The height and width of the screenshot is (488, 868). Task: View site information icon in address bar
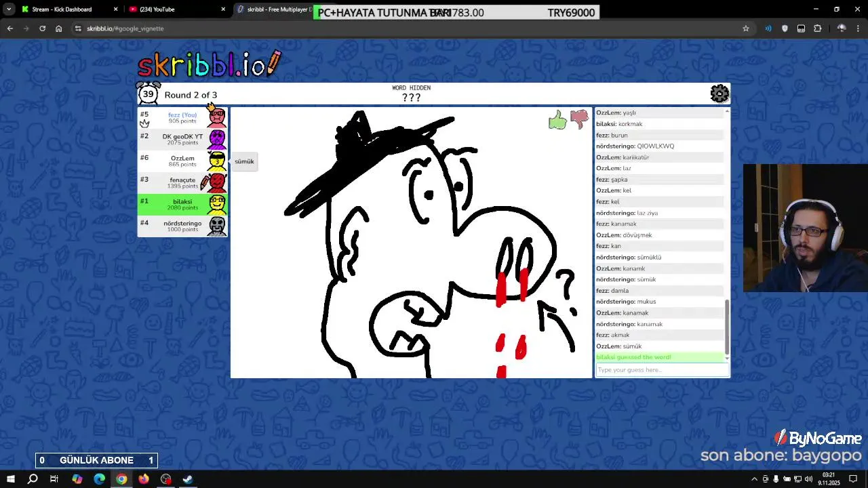[79, 28]
